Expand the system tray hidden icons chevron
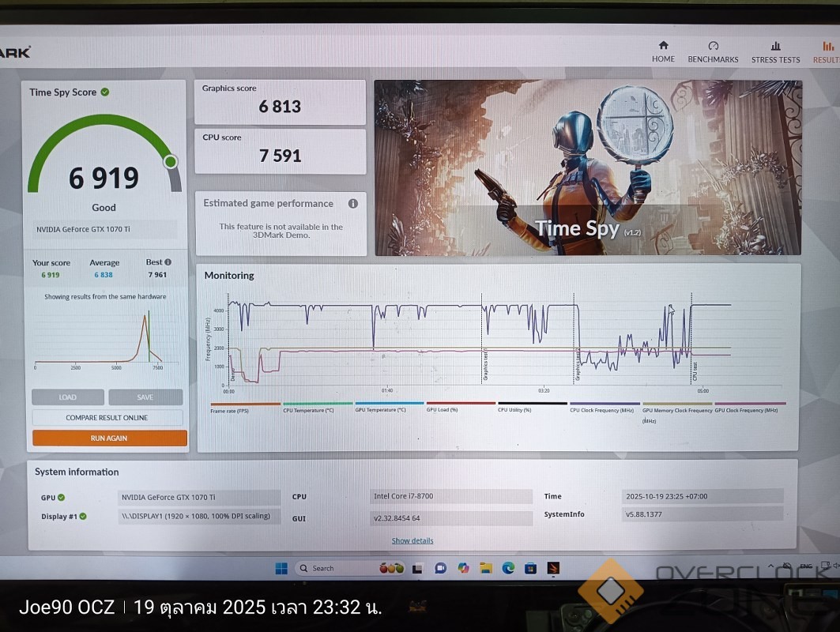The height and width of the screenshot is (632, 840). [x=771, y=566]
